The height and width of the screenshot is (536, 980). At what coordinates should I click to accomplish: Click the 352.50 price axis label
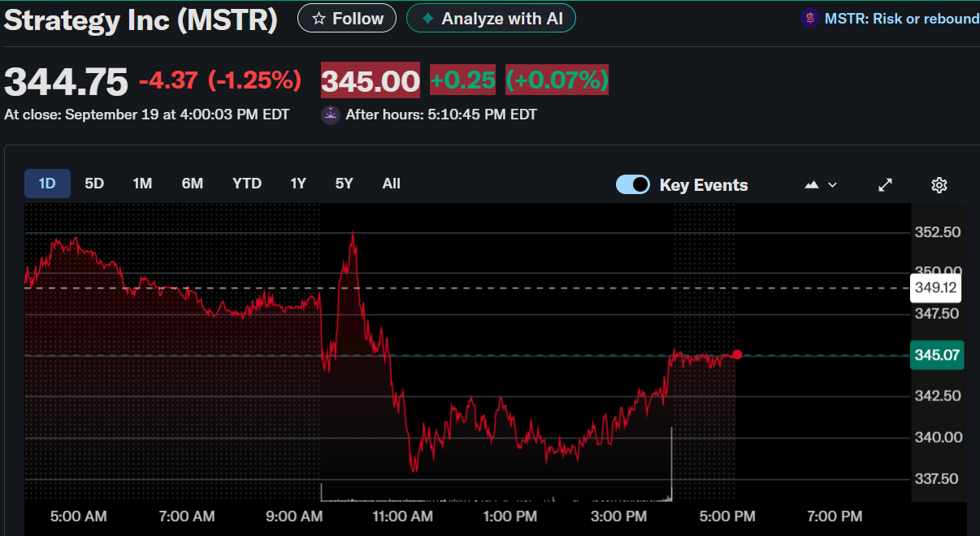(x=937, y=232)
